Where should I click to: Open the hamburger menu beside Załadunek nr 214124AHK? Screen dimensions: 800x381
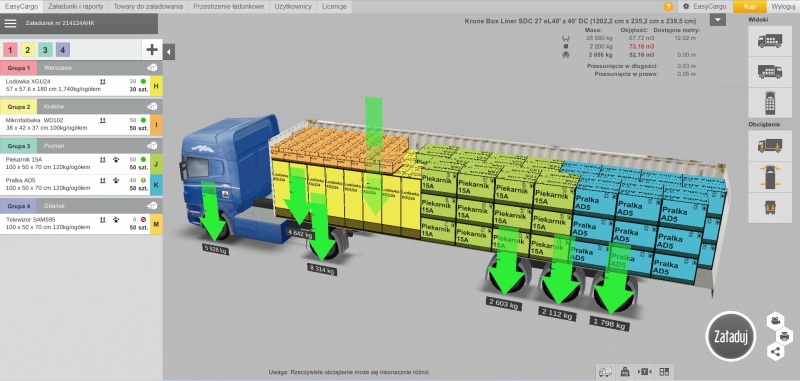[x=10, y=23]
